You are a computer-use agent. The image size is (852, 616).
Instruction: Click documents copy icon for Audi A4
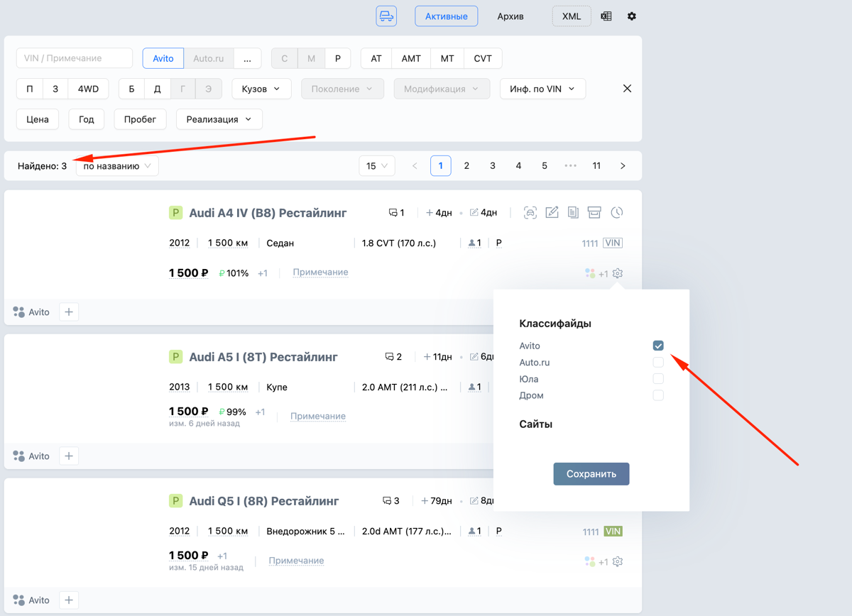[573, 212]
